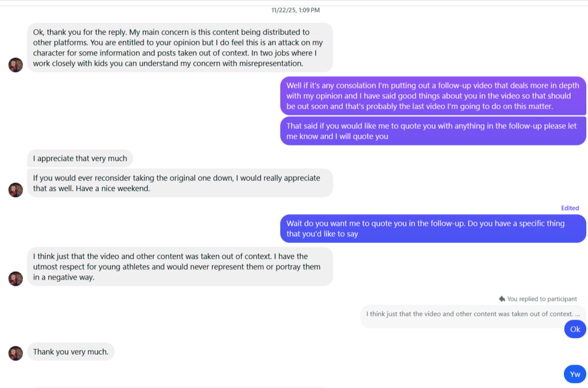
Task: Open the participant's profile picture beside first message
Action: [x=16, y=65]
